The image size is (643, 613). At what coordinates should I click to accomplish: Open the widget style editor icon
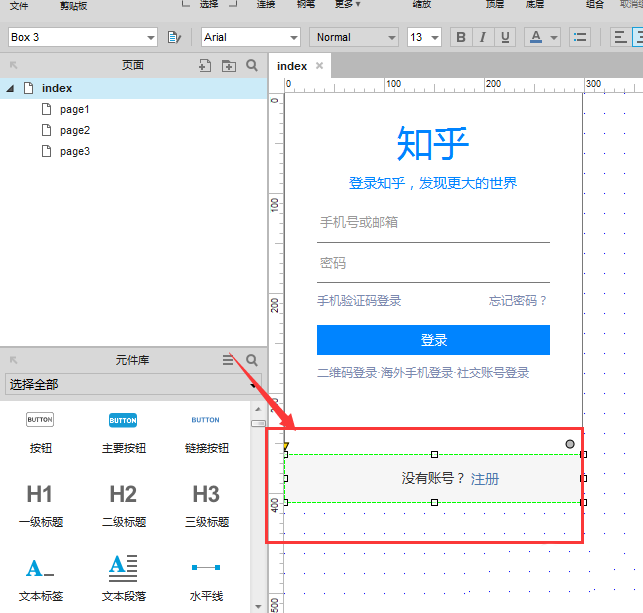coord(174,37)
